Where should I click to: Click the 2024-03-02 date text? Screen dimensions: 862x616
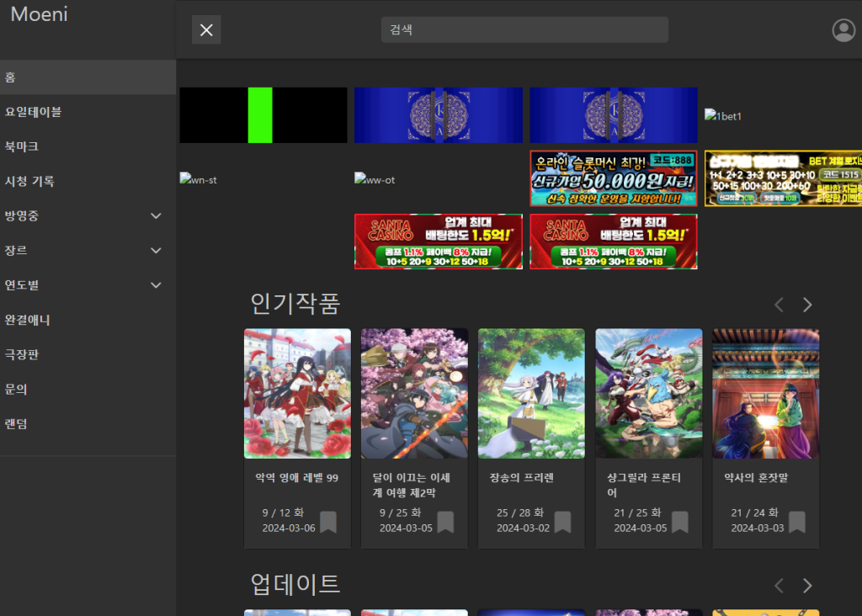[523, 528]
